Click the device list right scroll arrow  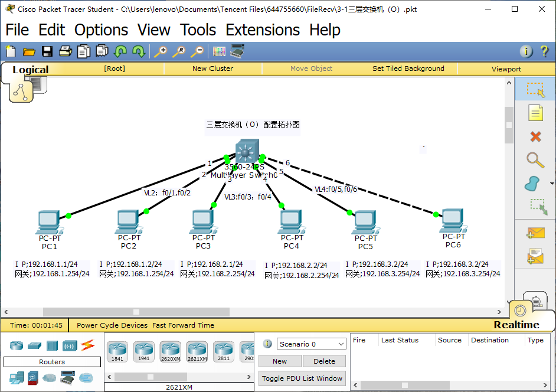click(x=249, y=377)
